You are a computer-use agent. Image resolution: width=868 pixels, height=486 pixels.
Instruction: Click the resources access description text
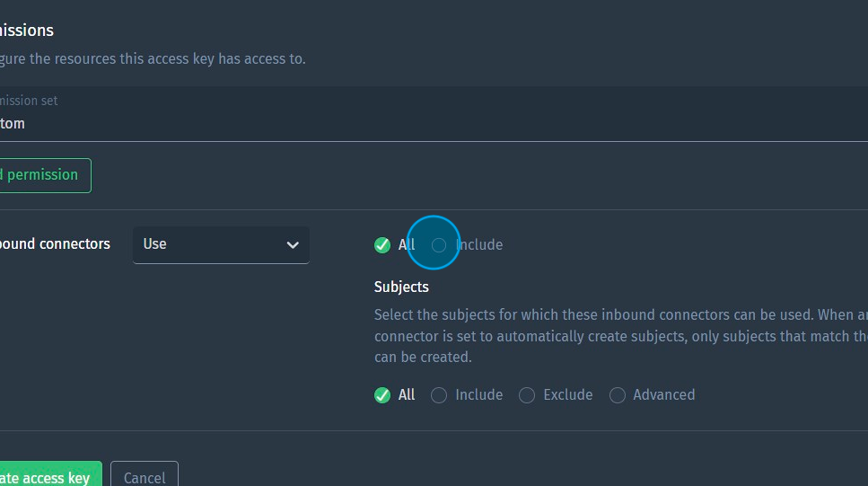click(x=153, y=59)
